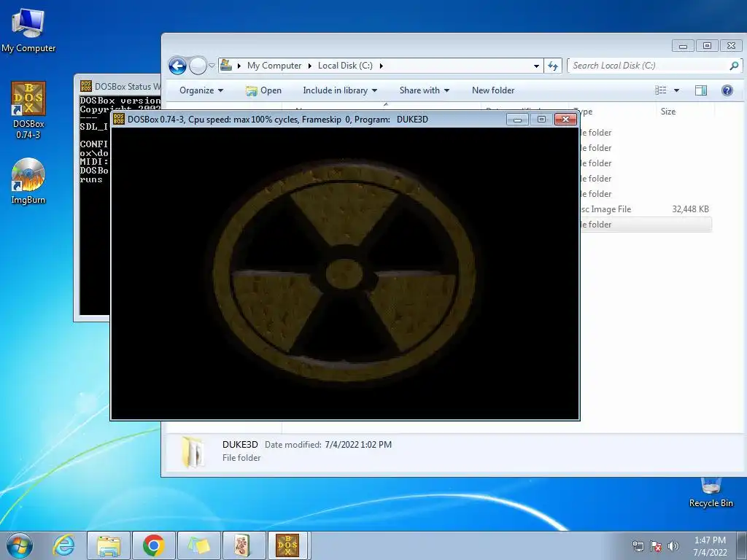The image size is (747, 560).
Task: Go forward in the Explorer window
Action: (198, 66)
